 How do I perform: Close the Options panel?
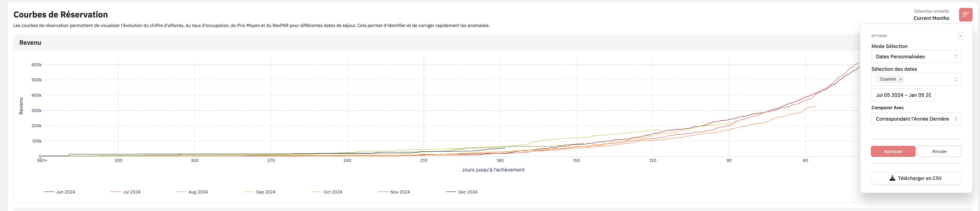click(960, 36)
